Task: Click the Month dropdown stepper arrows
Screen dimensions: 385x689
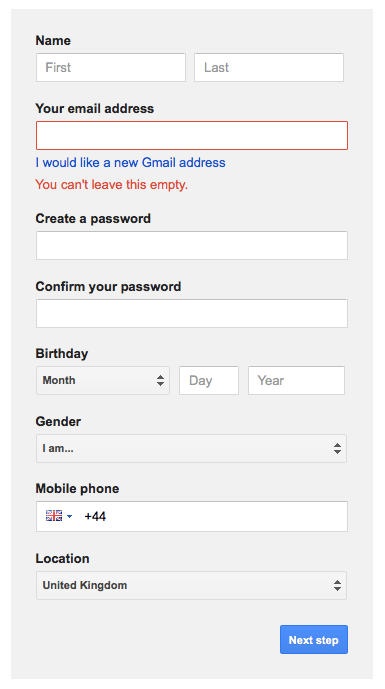Action: pos(160,381)
